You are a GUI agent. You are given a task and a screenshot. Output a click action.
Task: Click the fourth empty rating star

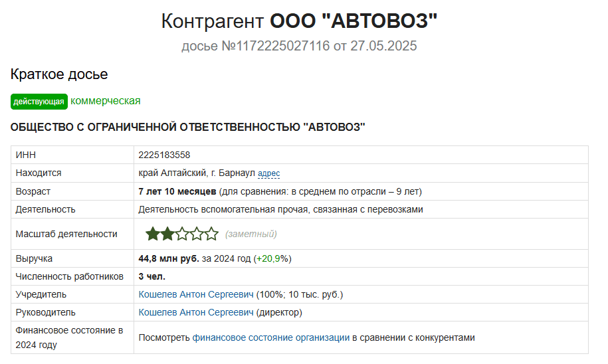point(197,234)
